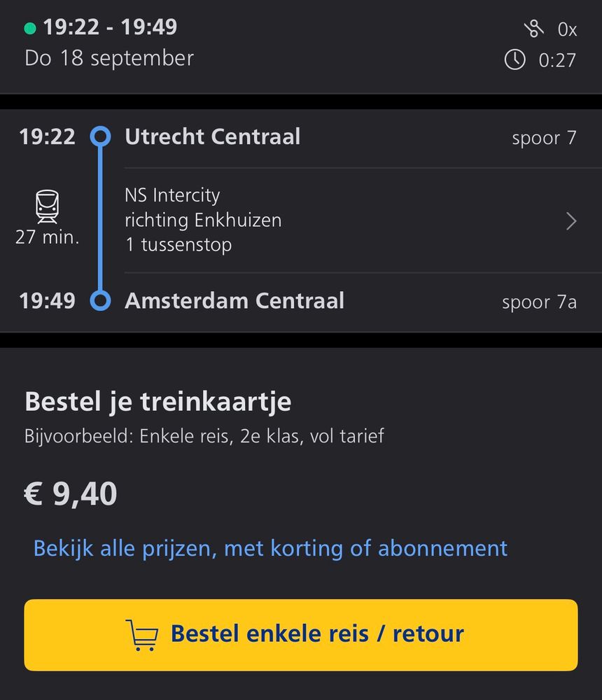Click the € 9,40 ticket price
The width and height of the screenshot is (602, 700).
(x=71, y=493)
